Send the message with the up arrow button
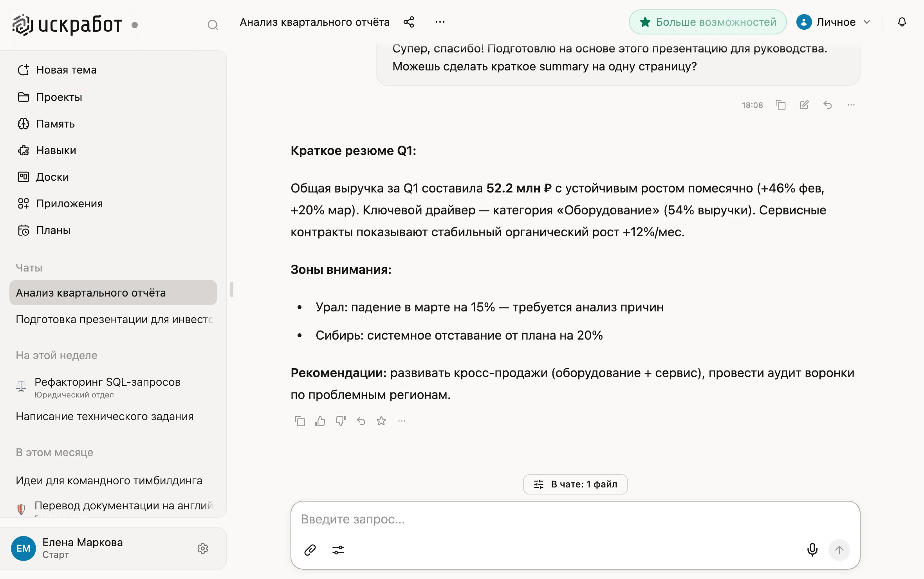924x579 pixels. tap(839, 550)
